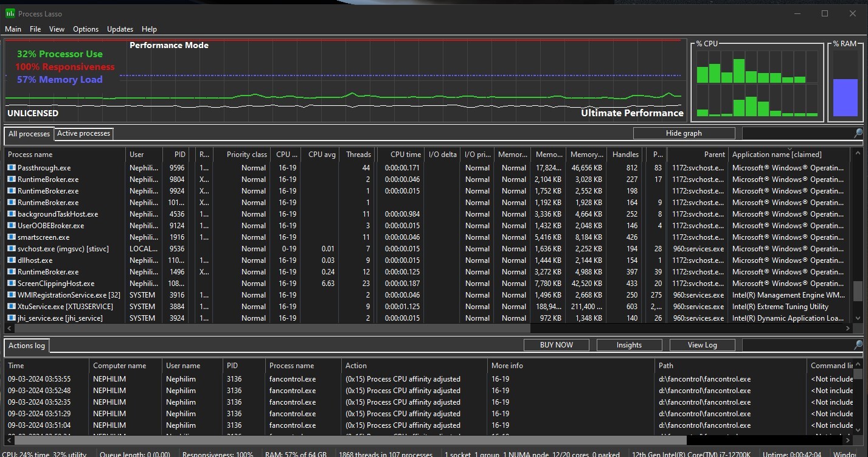Select the Actions log tab
868x457 pixels.
point(27,346)
